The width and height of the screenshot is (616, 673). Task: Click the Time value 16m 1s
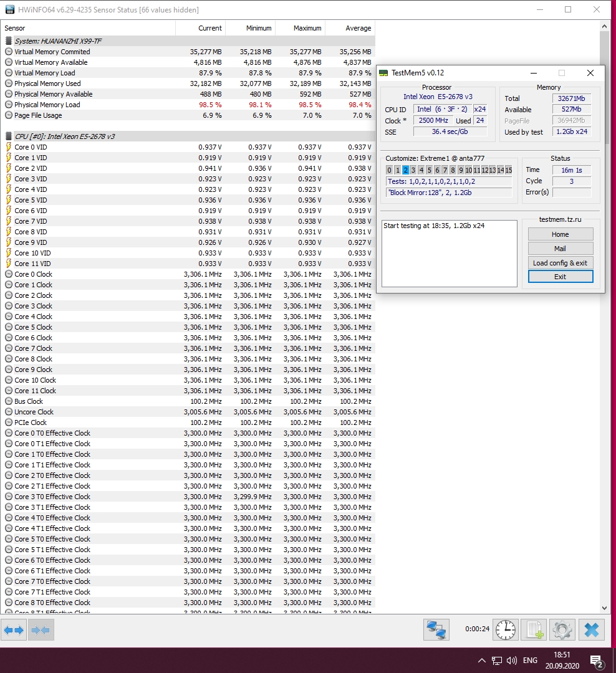pos(572,170)
